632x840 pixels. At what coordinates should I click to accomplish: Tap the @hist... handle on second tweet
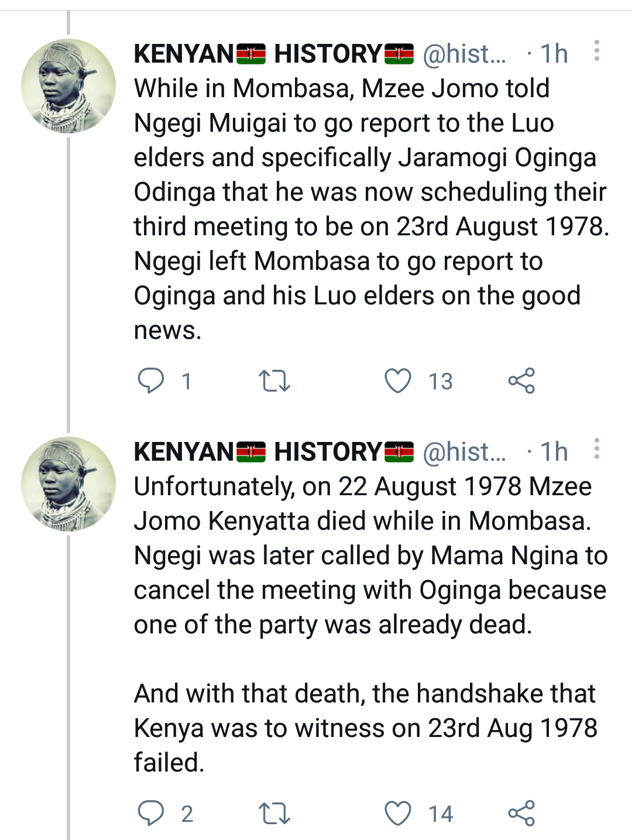click(x=464, y=452)
